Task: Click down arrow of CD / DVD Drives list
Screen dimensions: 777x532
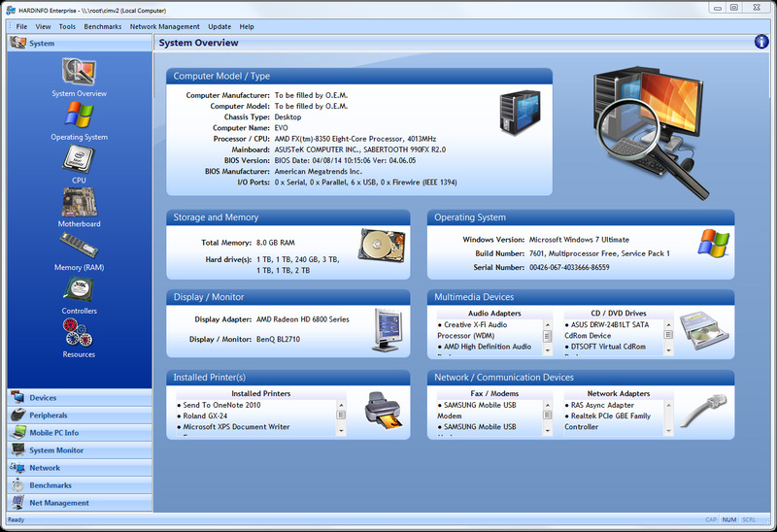Action: (668, 350)
